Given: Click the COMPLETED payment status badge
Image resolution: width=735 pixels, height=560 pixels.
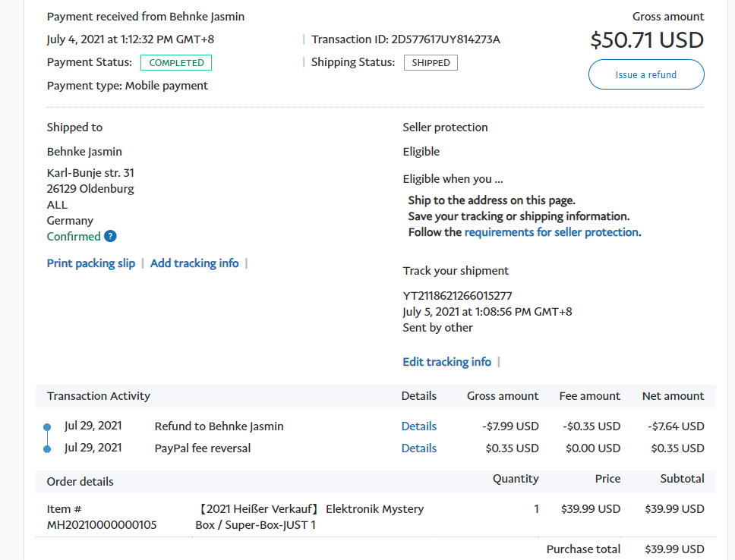Looking at the screenshot, I should point(176,63).
